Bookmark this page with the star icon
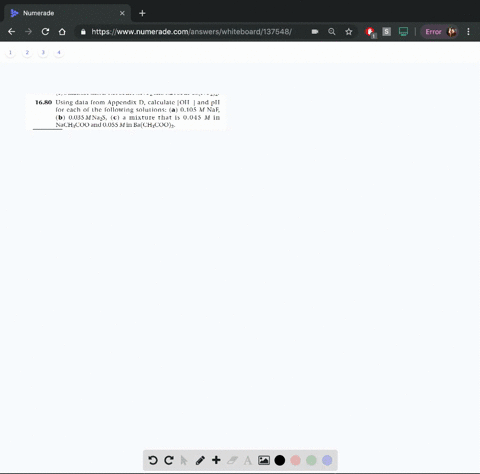Screen dimensions: 480x474 (349, 32)
